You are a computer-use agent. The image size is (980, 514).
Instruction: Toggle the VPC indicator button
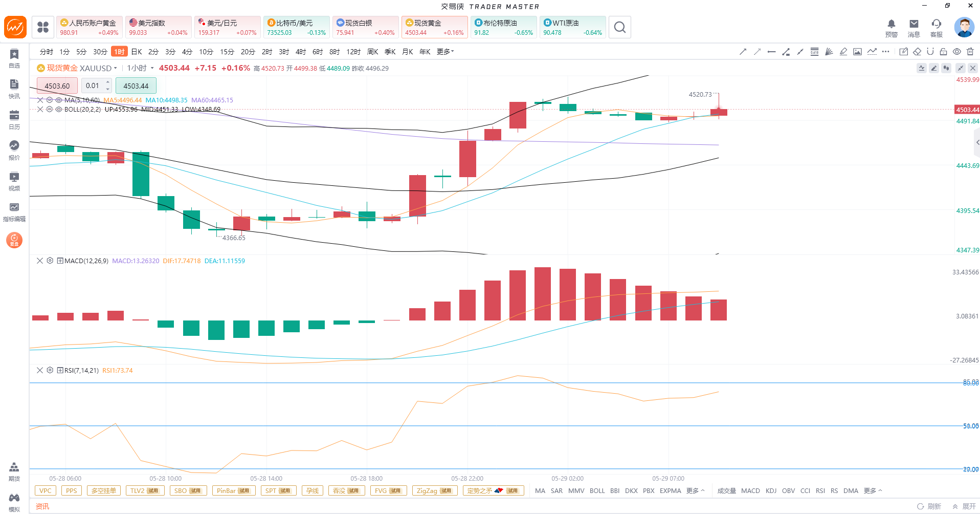(x=46, y=491)
